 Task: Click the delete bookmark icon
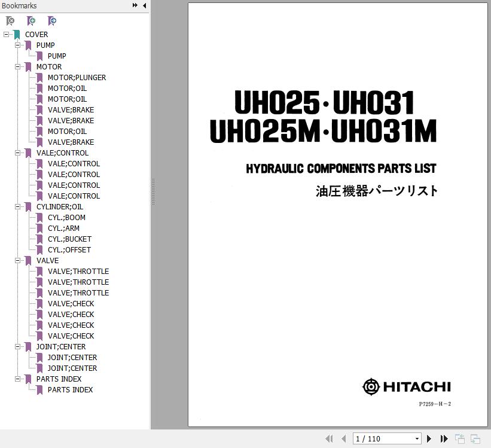pos(10,21)
